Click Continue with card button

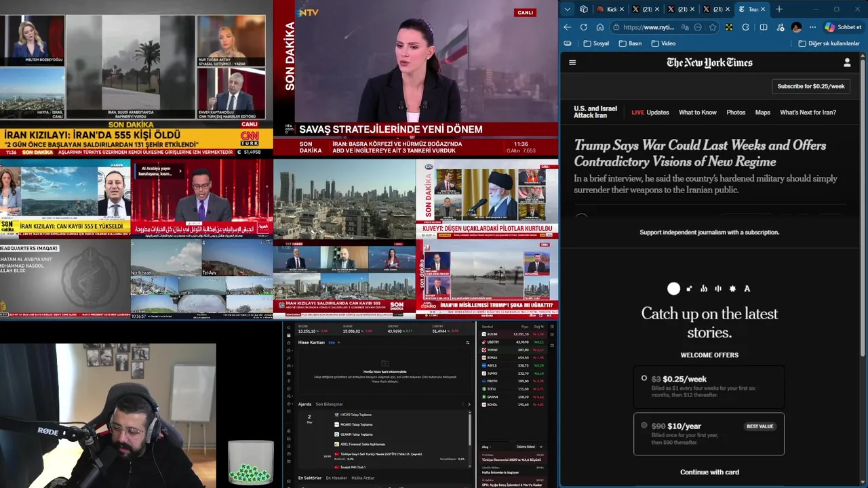pos(709,472)
